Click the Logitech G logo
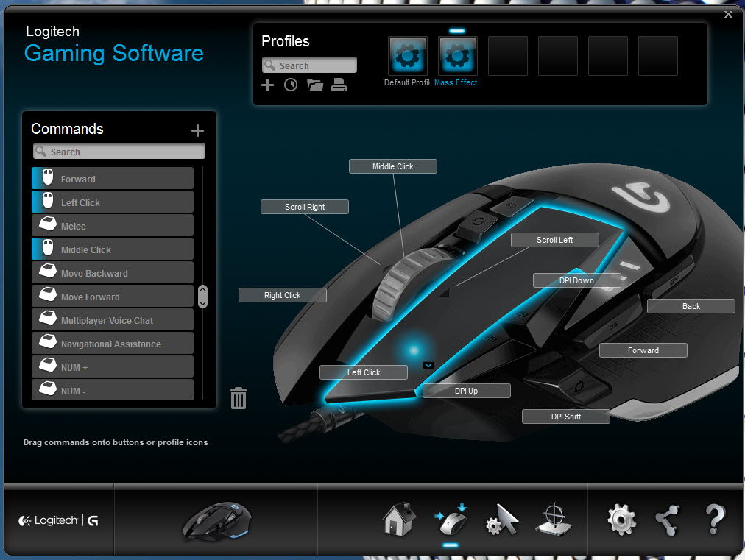Screen dimensions: 745x560 (58, 520)
